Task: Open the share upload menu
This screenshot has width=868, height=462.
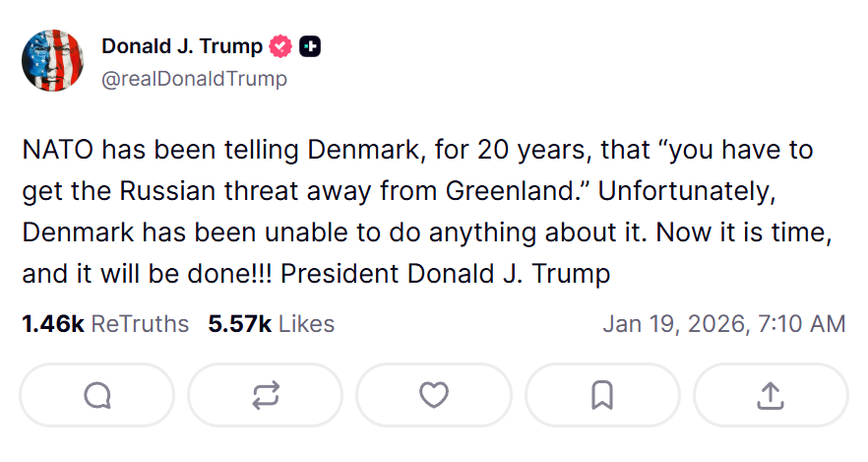Action: coord(771,395)
